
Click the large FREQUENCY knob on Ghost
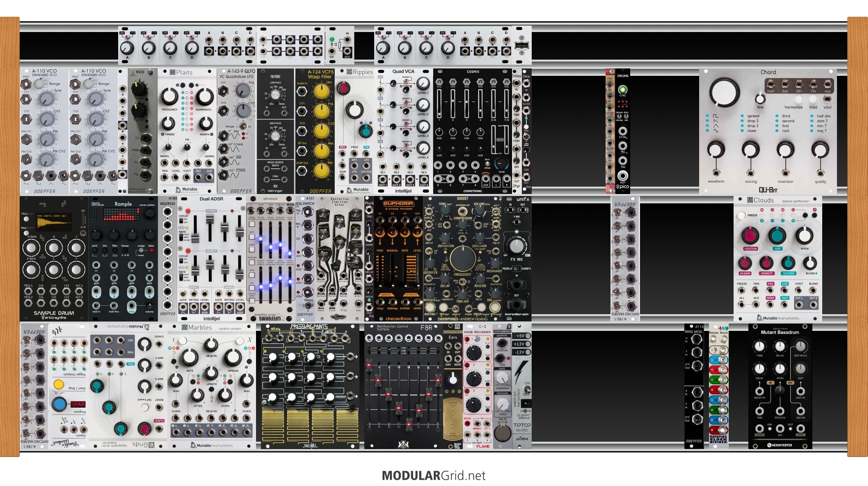[x=462, y=258]
